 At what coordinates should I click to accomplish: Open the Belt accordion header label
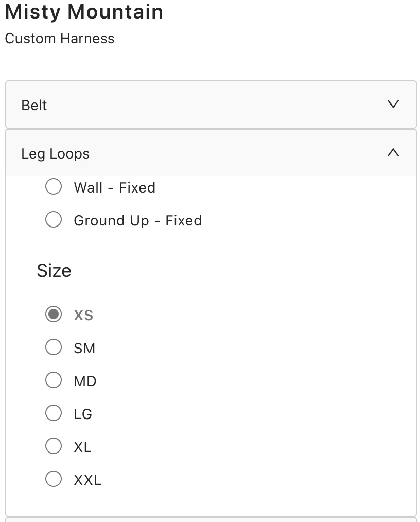34,105
